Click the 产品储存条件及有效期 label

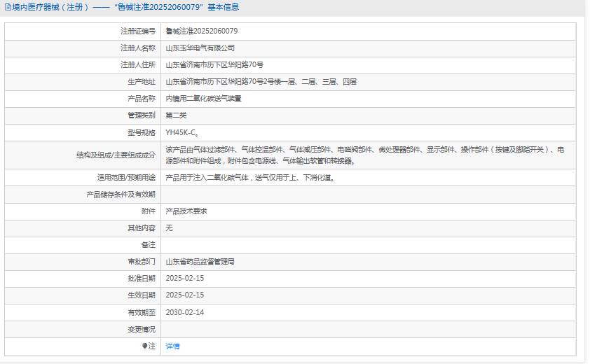tap(121, 195)
